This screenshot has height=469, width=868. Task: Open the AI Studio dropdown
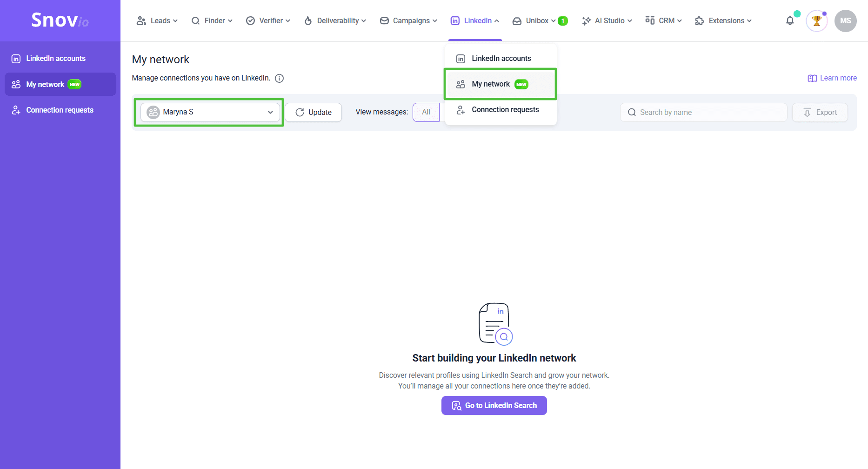[607, 21]
